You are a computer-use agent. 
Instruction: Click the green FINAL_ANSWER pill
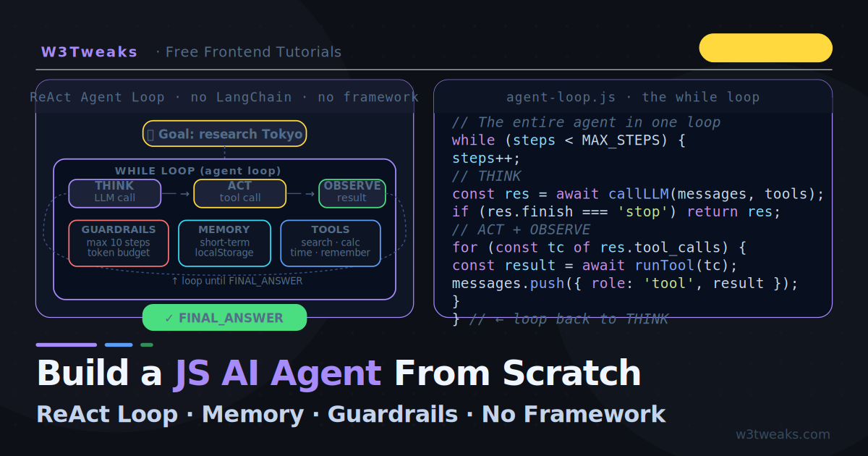224,318
